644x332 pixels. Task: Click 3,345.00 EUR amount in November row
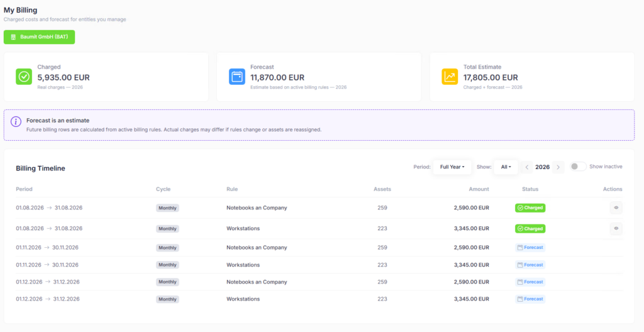coord(472,265)
